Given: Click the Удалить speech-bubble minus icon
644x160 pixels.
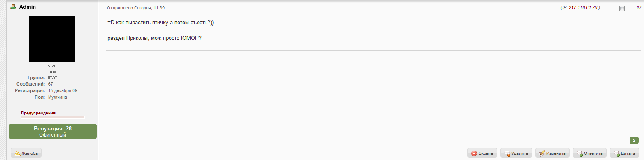Looking at the screenshot, I should (507, 153).
